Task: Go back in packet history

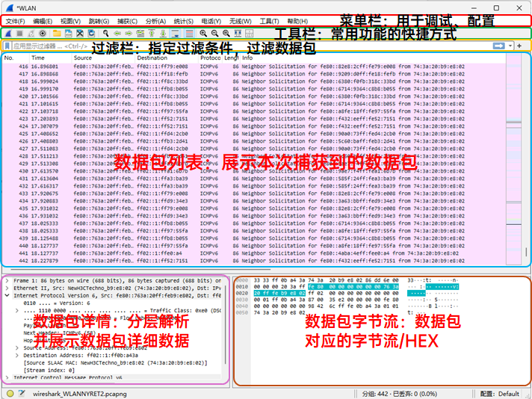Action: (117, 33)
